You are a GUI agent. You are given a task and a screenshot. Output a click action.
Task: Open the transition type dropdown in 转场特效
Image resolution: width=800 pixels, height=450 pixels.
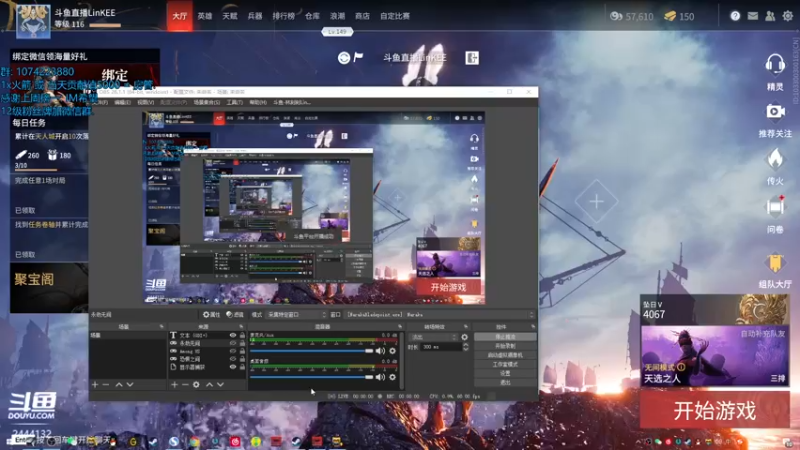coord(433,337)
